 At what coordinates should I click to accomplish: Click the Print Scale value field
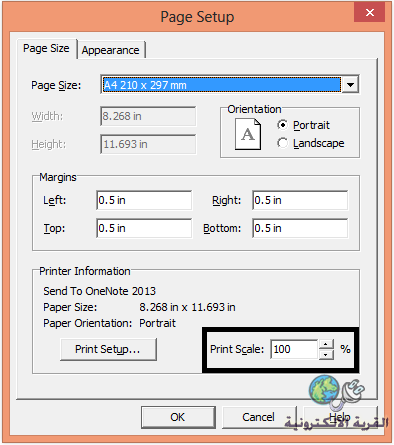click(294, 349)
